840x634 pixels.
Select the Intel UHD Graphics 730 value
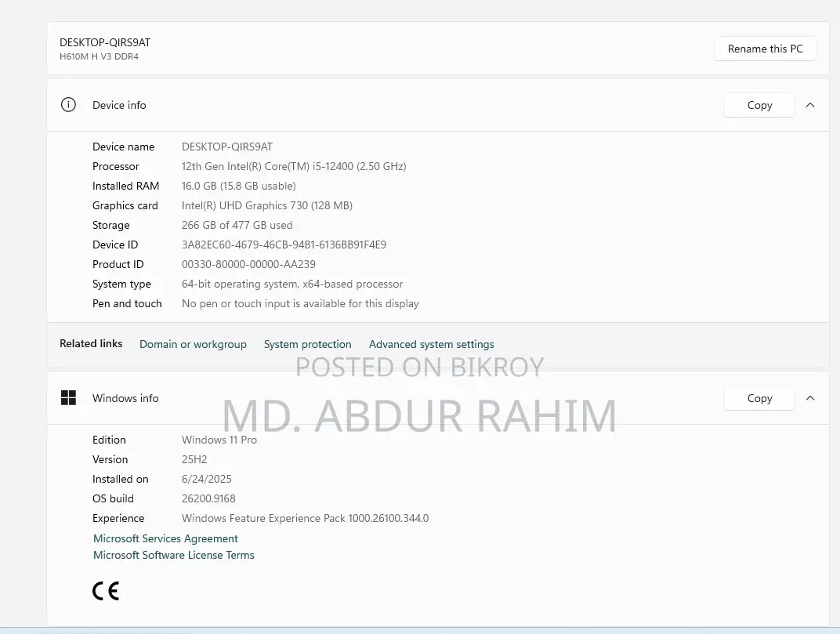[x=266, y=206]
